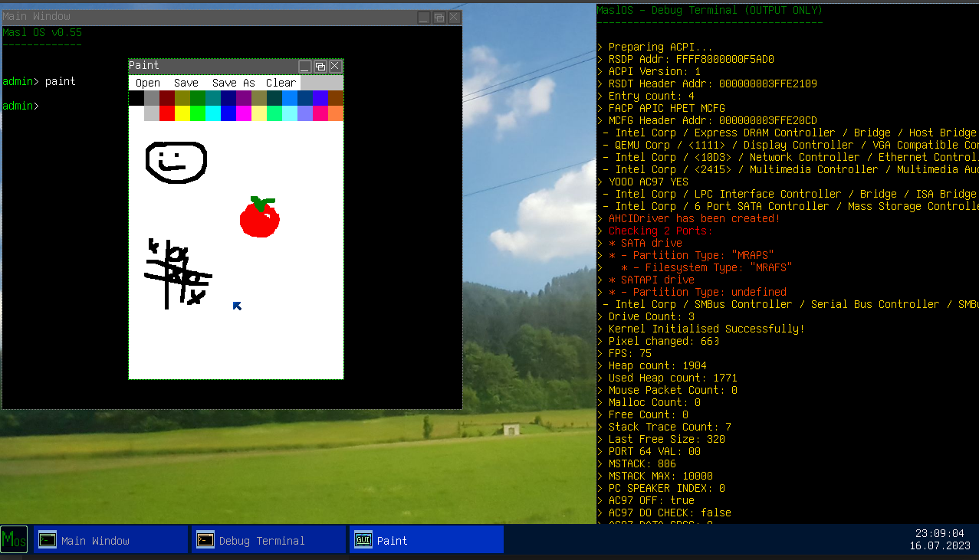Click Save in the Paint menu bar

(x=186, y=83)
